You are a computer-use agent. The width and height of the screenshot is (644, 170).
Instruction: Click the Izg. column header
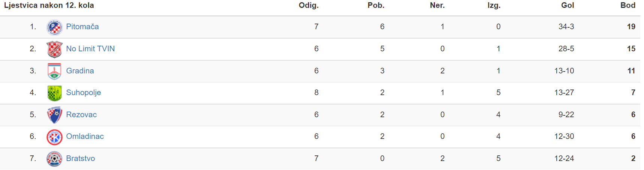494,5
